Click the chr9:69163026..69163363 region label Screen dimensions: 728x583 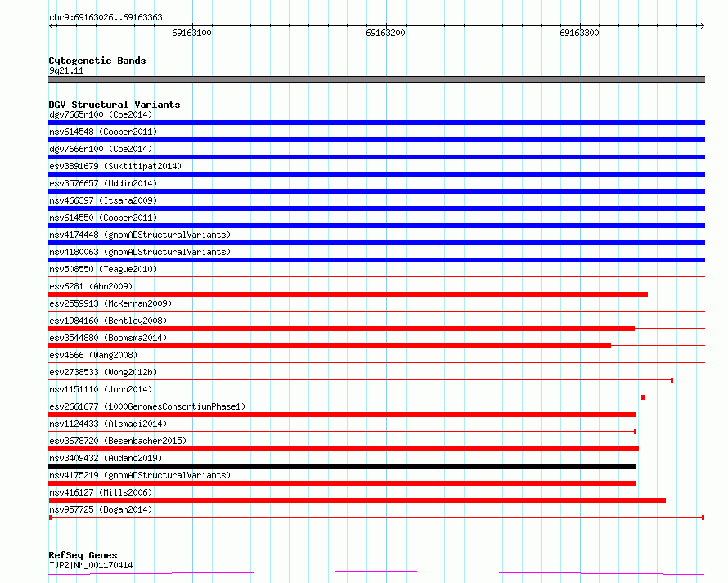[x=106, y=18]
